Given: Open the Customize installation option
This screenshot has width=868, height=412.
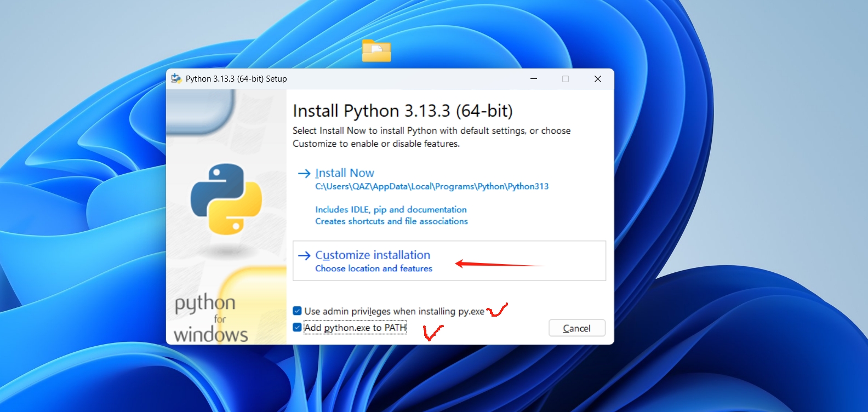Looking at the screenshot, I should tap(449, 261).
